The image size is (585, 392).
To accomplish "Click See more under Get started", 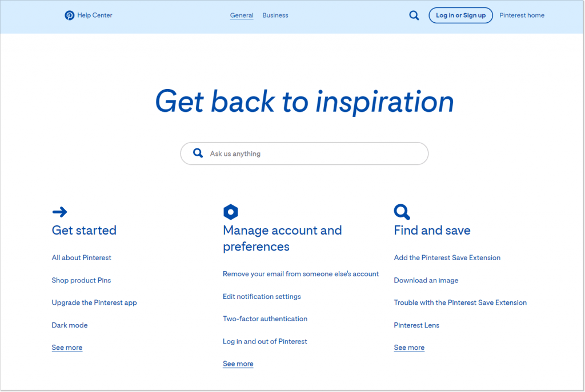I will [67, 347].
